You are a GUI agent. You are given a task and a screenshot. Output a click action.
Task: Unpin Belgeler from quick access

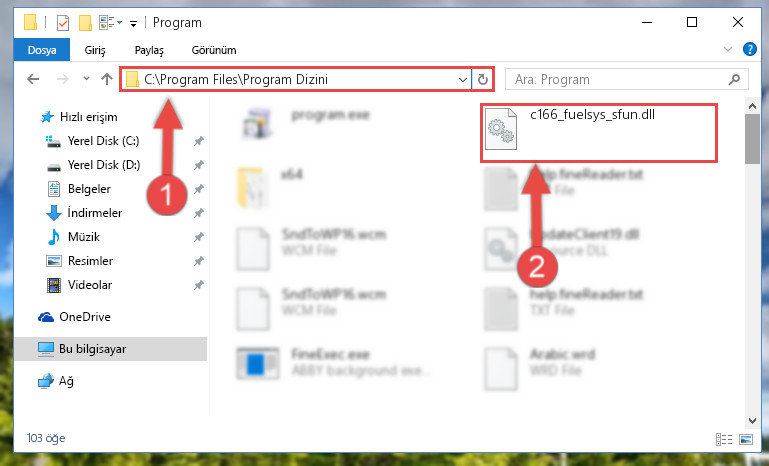pos(199,189)
